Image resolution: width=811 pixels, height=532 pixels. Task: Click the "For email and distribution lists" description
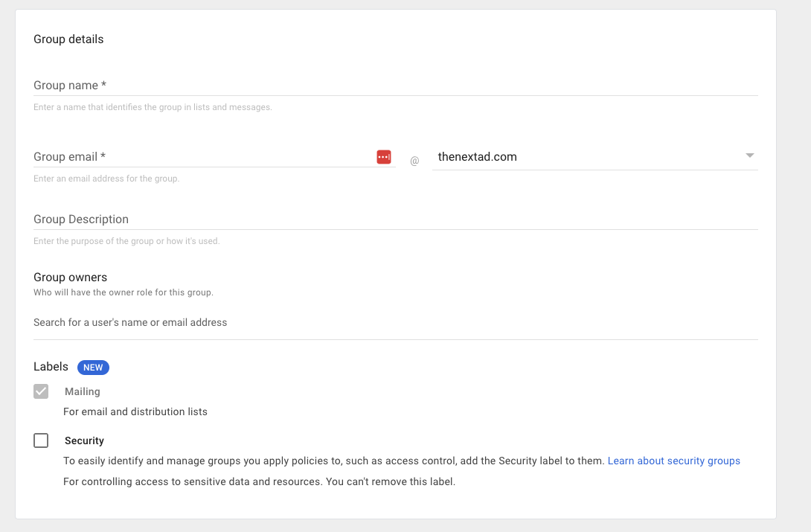tap(135, 411)
